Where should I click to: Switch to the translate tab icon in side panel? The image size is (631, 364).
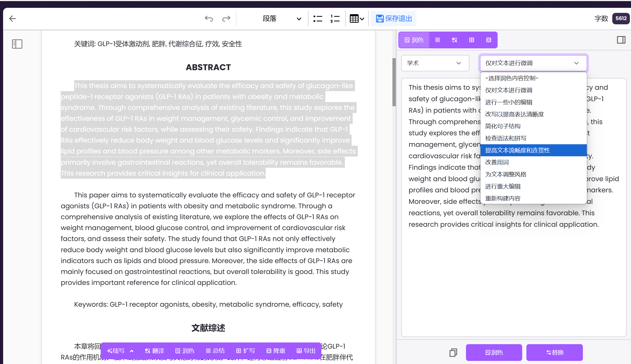(455, 40)
